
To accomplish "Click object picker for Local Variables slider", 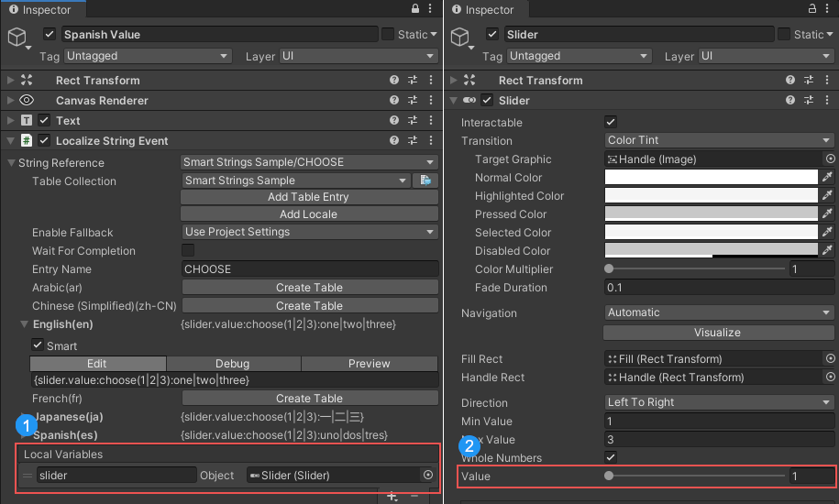I will click(427, 475).
